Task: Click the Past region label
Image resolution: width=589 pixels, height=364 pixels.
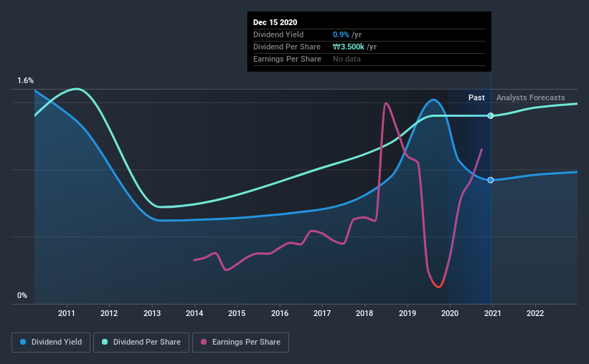Action: 476,97
